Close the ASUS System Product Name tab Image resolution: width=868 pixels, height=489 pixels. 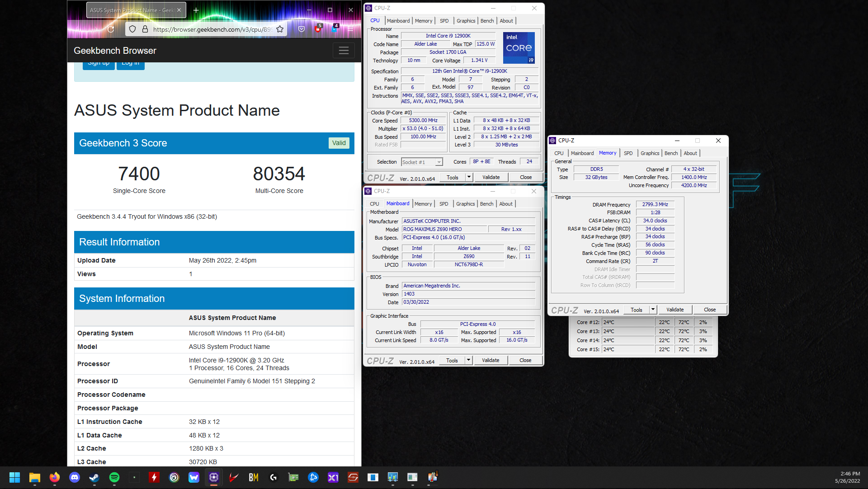tap(179, 10)
